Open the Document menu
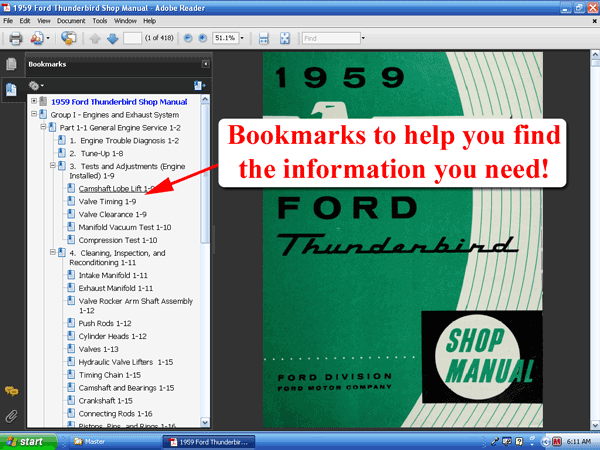 pyautogui.click(x=71, y=21)
